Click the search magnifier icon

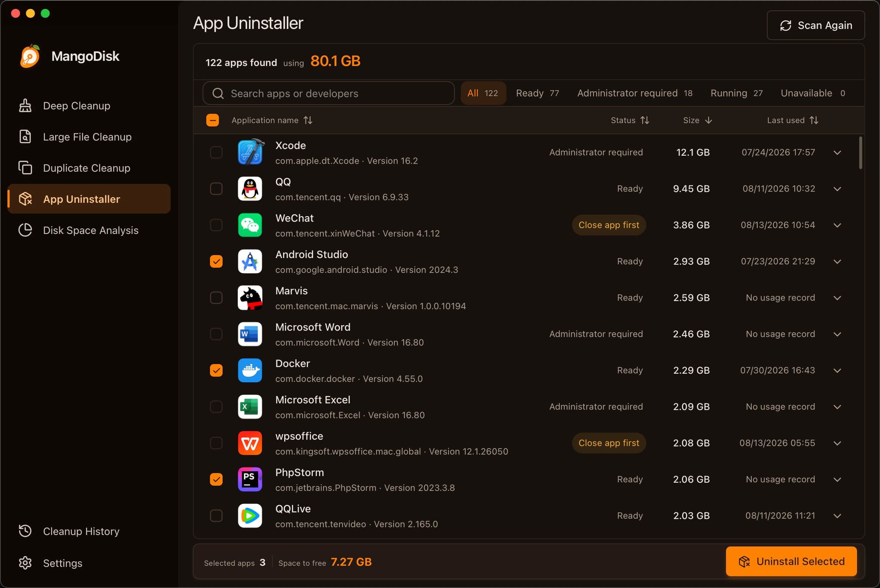tap(218, 93)
